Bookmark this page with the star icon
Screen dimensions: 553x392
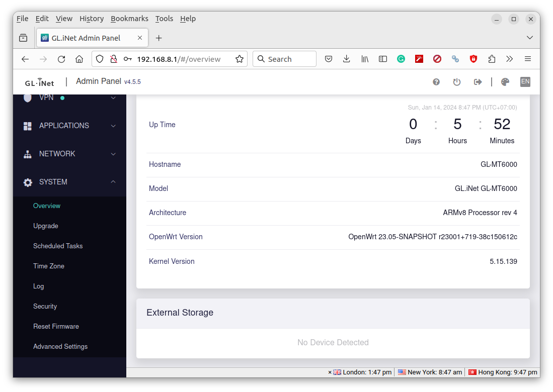240,59
